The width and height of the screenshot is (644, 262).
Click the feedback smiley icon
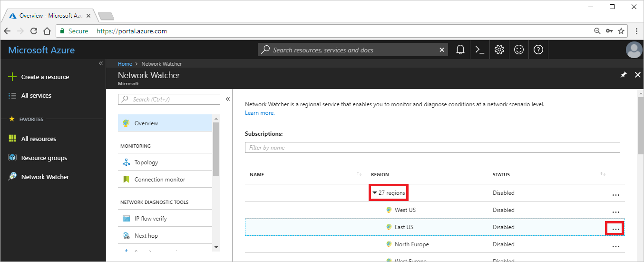click(518, 50)
